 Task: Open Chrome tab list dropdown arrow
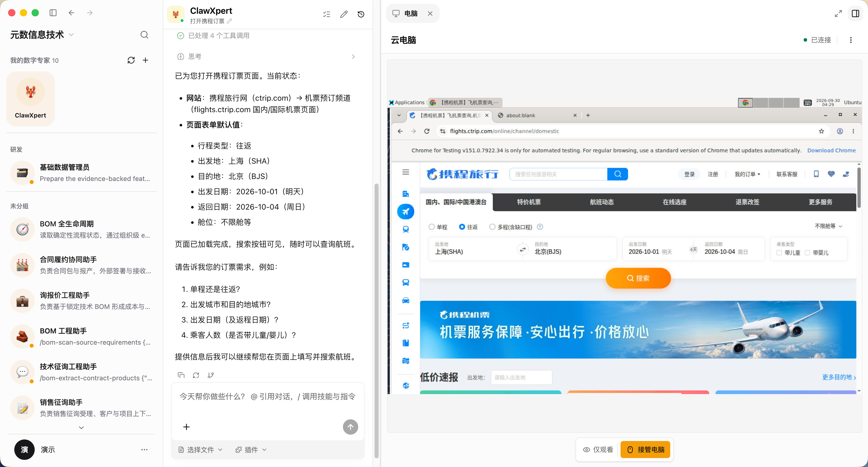click(x=399, y=115)
